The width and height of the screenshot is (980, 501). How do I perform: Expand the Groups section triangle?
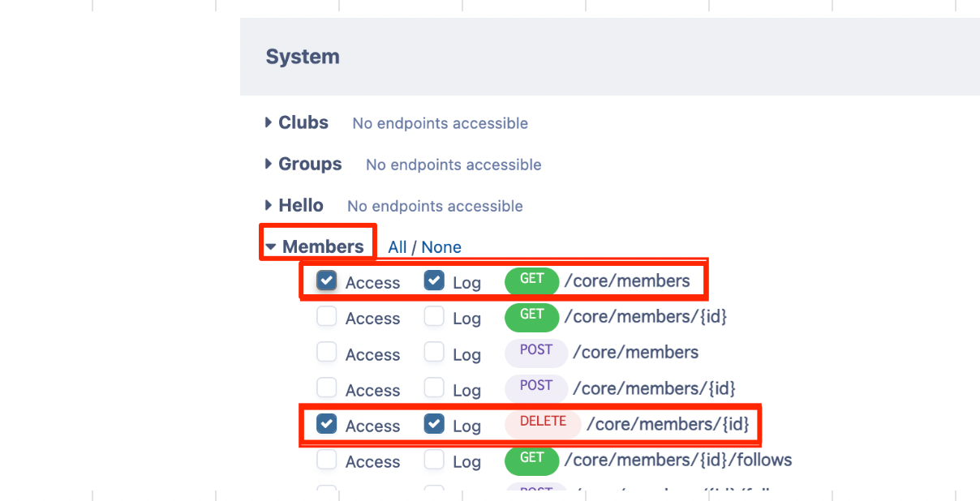tap(269, 164)
